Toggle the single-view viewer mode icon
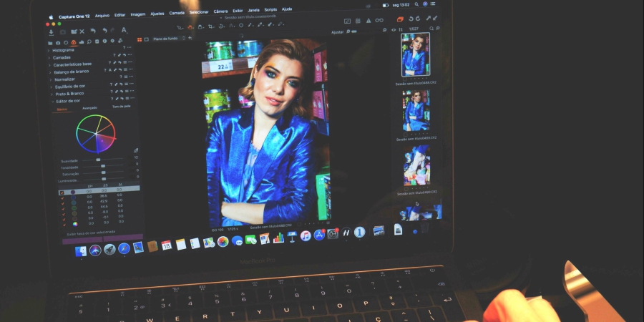The image size is (644, 322). click(x=146, y=39)
